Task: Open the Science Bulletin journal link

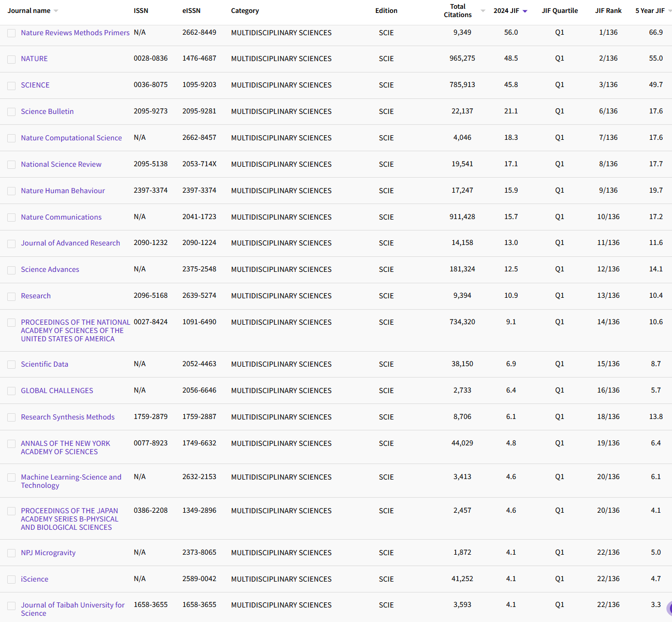Action: (x=47, y=111)
